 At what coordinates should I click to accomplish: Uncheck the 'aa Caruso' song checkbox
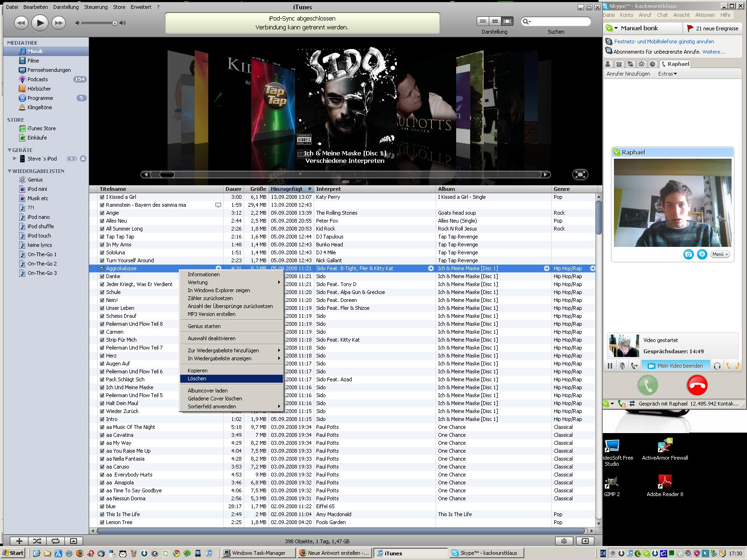pyautogui.click(x=102, y=467)
